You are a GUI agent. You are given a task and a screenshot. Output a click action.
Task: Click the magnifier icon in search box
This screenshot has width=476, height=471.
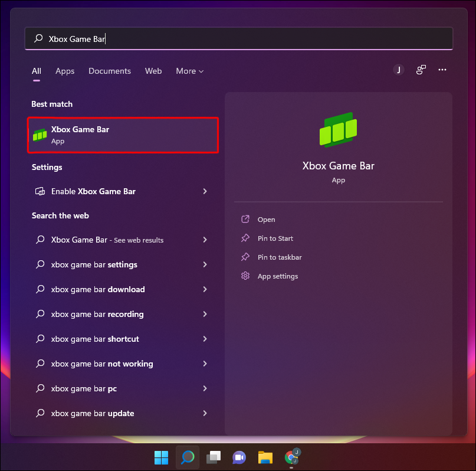[x=38, y=38]
